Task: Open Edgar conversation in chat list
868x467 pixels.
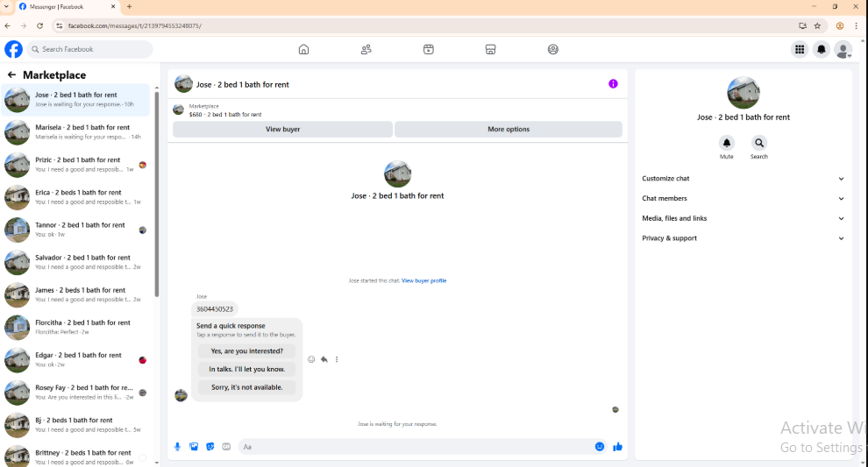Action: [75, 361]
